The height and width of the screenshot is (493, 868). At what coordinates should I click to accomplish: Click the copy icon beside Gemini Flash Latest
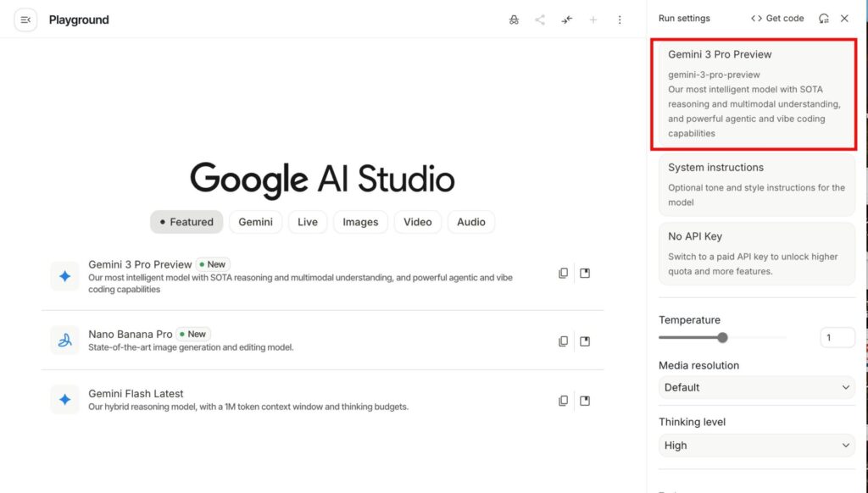click(563, 400)
